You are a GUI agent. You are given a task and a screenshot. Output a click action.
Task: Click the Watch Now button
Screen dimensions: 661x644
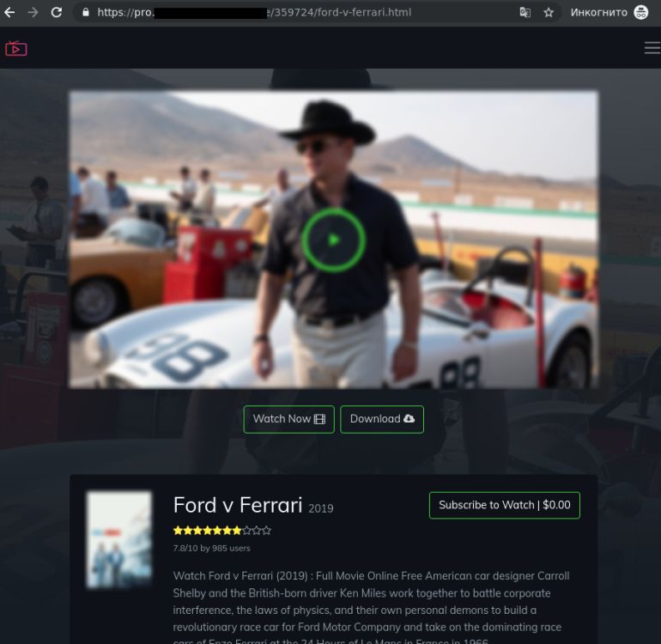coord(288,419)
